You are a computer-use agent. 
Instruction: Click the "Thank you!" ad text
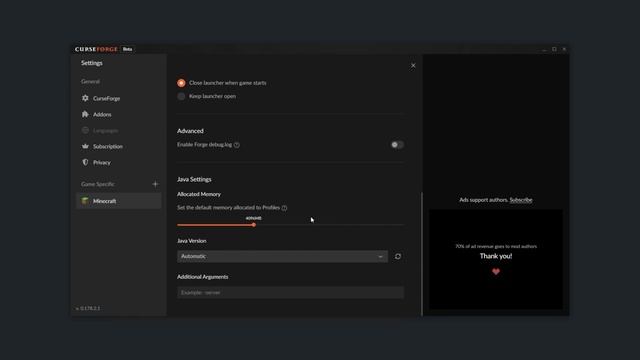click(x=496, y=256)
